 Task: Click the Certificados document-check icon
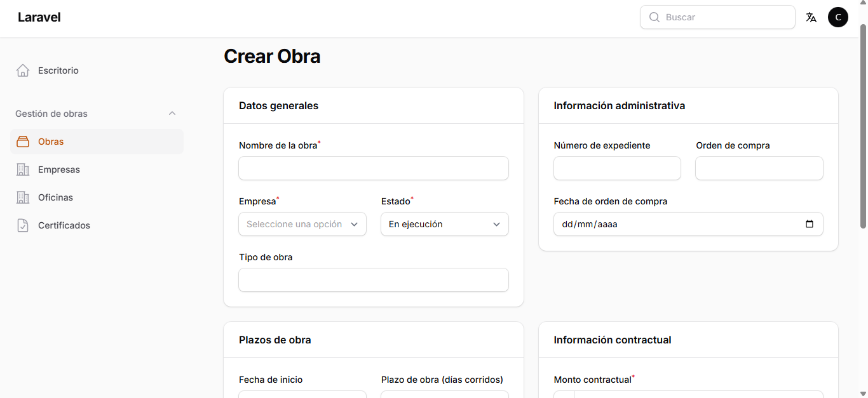[x=23, y=225]
